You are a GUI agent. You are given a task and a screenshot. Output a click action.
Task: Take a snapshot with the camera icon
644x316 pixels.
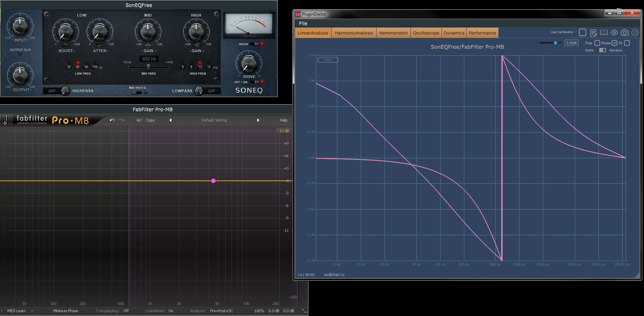625,32
